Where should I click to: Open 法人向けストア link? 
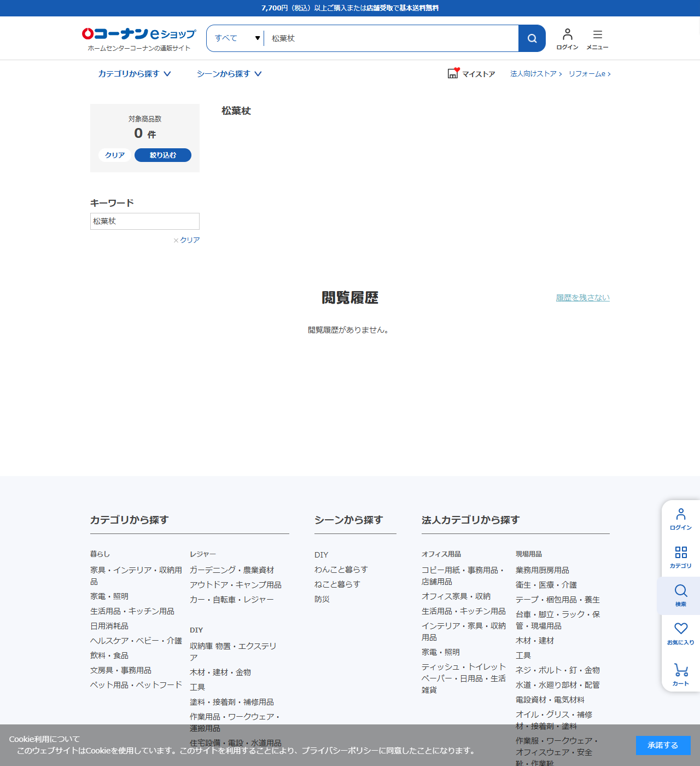click(536, 74)
